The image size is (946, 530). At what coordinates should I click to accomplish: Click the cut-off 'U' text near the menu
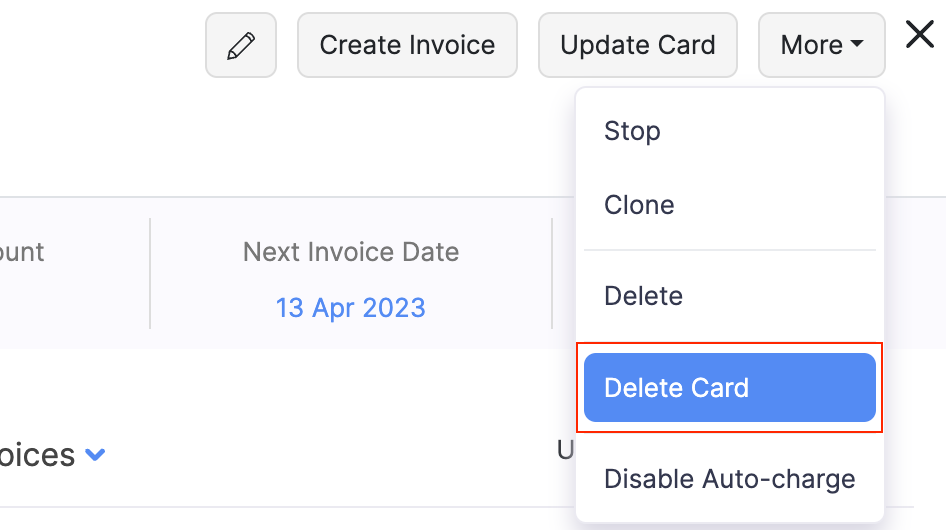tap(565, 451)
